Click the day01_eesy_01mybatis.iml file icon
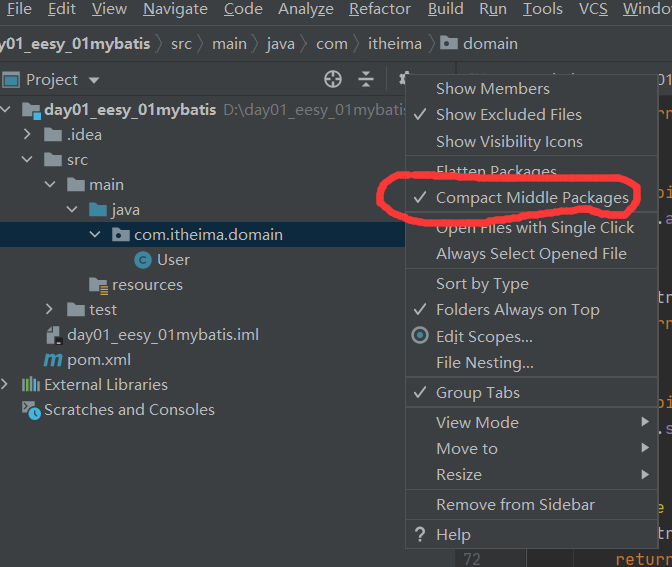 click(54, 335)
